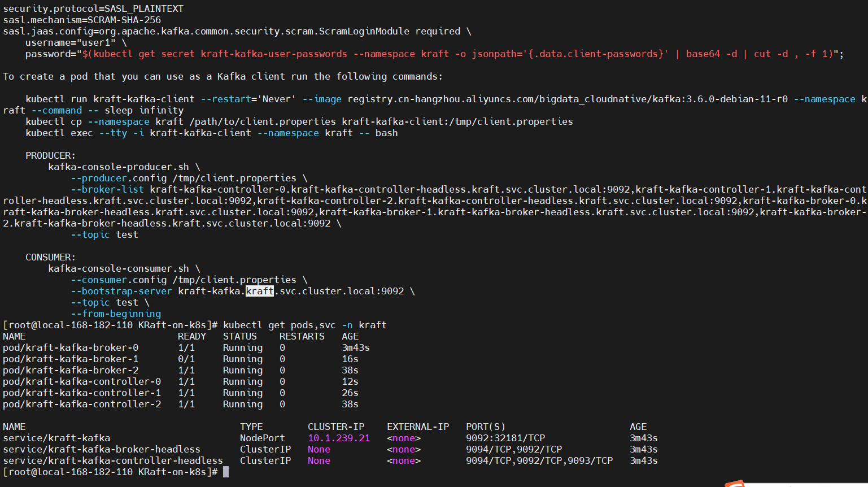Click ClusterIP type of broker-headless service
Viewport: 868px width, 487px height.
[x=265, y=450]
